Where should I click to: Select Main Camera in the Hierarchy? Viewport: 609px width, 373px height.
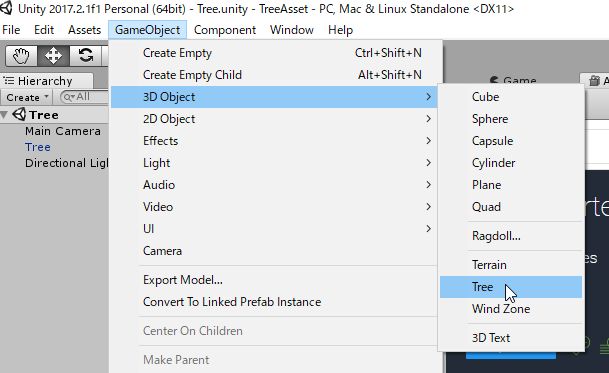[63, 131]
